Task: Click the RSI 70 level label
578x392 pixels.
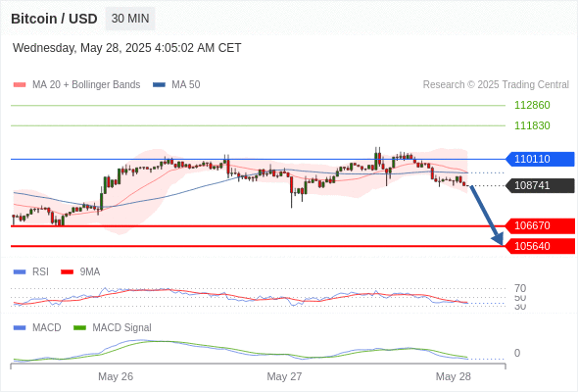Action: tap(520, 288)
